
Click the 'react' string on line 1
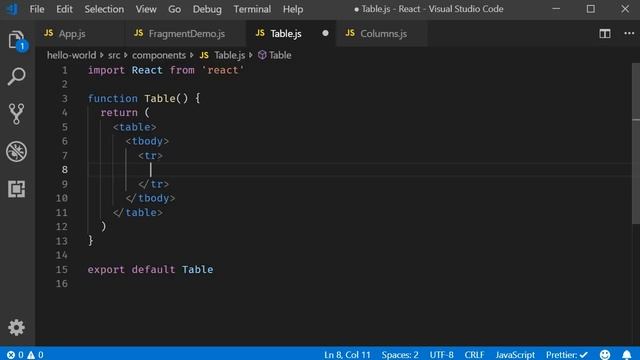tap(222, 70)
